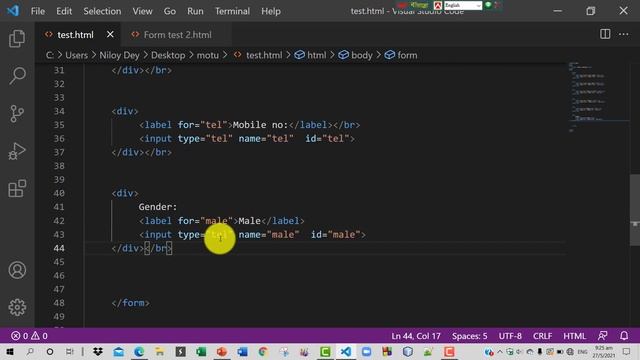Open Zoom from the taskbar
This screenshot has width=640, height=360.
coord(367,351)
